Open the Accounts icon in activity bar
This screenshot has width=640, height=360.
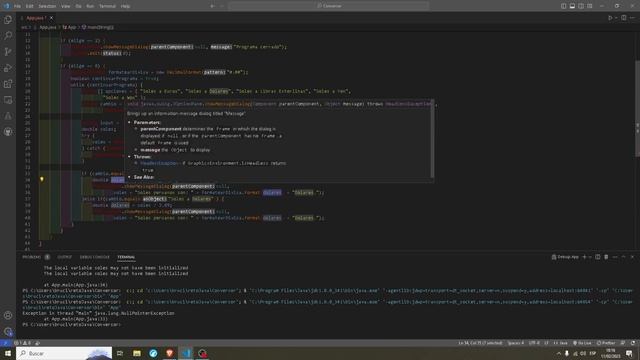pos(8,315)
